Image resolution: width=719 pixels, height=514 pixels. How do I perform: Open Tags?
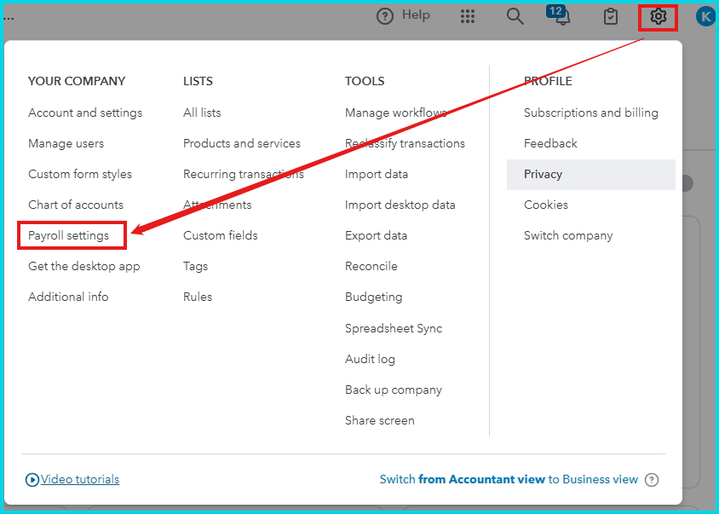tap(195, 266)
